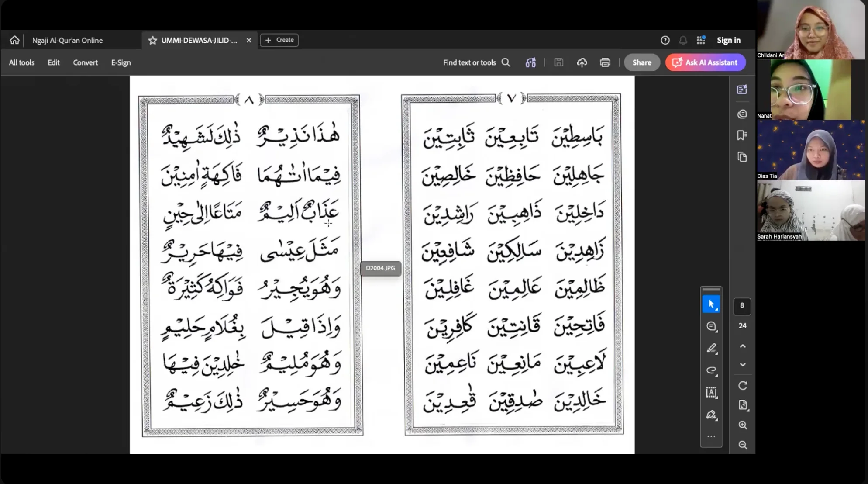Zoom in using the magnifier plus icon
868x484 pixels.
[x=743, y=425]
